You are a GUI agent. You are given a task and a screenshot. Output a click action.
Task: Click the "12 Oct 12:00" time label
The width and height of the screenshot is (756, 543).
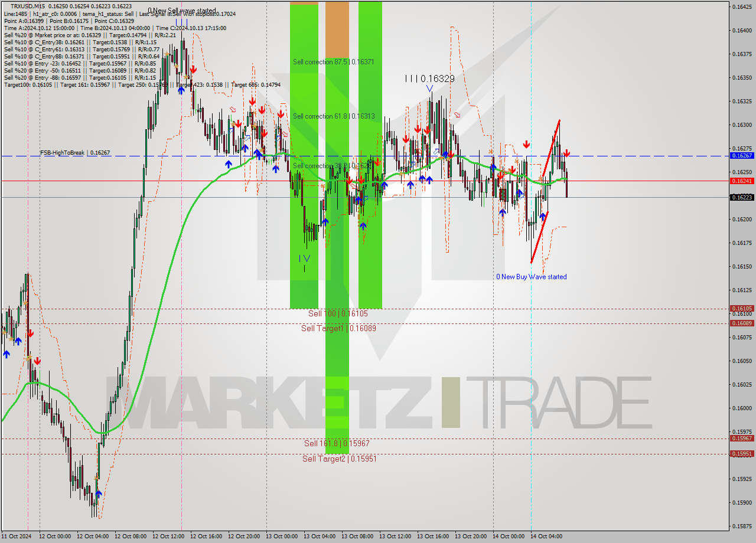pos(168,537)
